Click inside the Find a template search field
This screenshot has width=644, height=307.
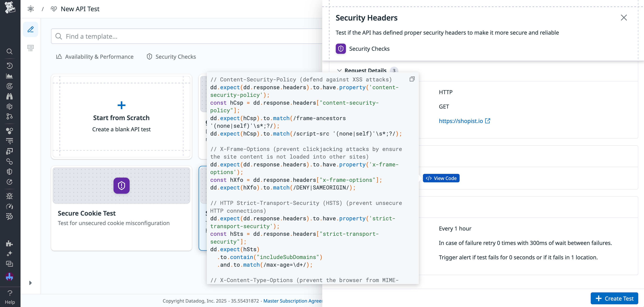point(150,36)
